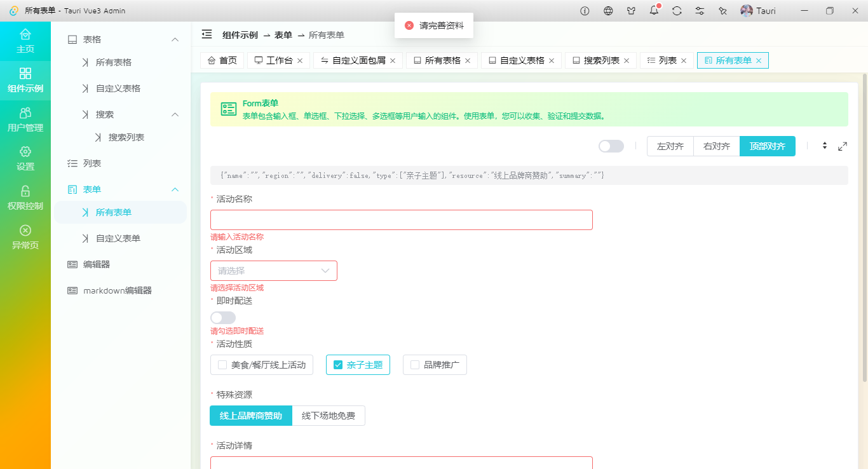
Task: Open the theme shirt icon
Action: tap(631, 11)
